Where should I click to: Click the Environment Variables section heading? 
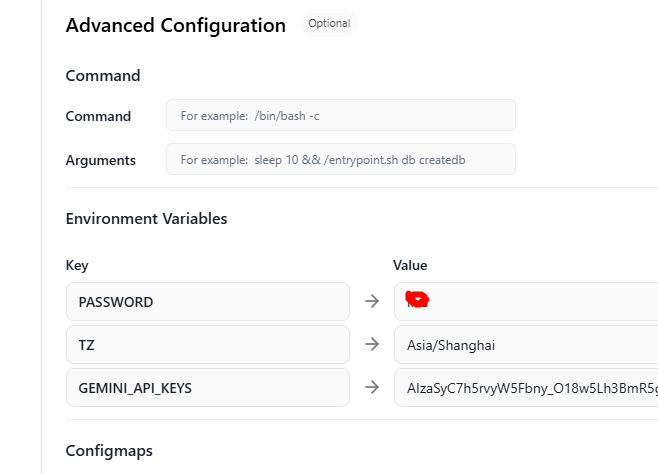tap(146, 218)
